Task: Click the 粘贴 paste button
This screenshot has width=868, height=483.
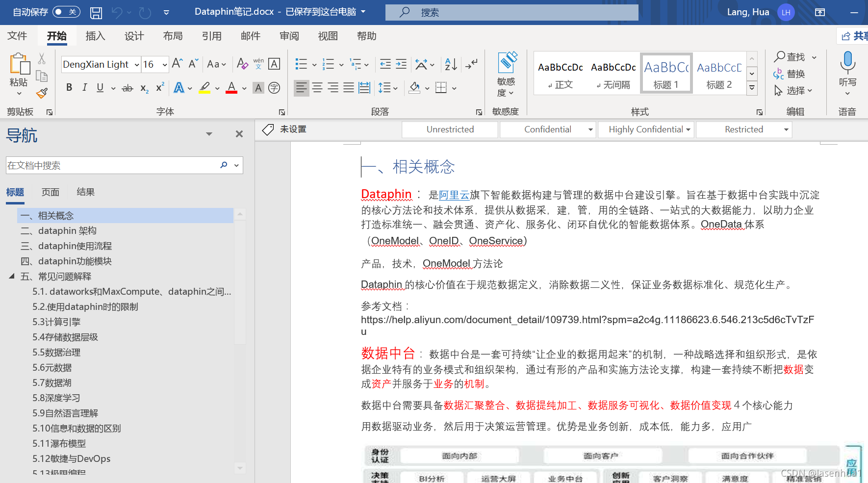Action: pos(19,75)
